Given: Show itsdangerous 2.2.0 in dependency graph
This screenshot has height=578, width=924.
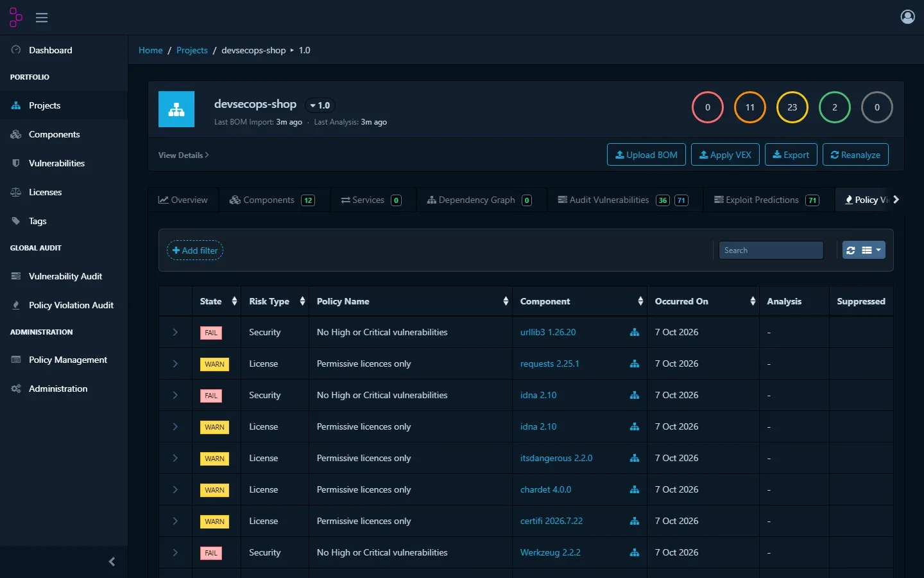Looking at the screenshot, I should (635, 459).
